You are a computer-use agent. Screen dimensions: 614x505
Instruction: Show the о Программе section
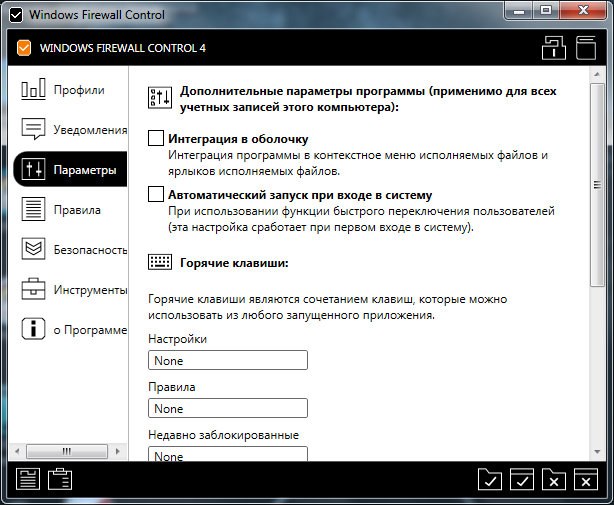point(90,330)
